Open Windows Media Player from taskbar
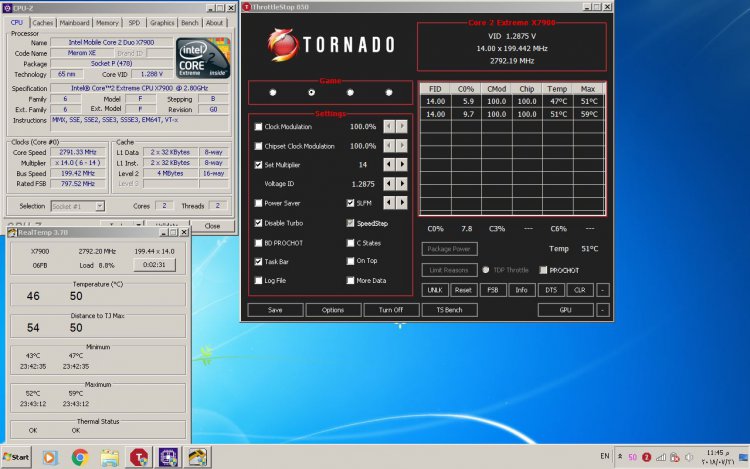Screen dimensions: 750x469 (x=49, y=457)
